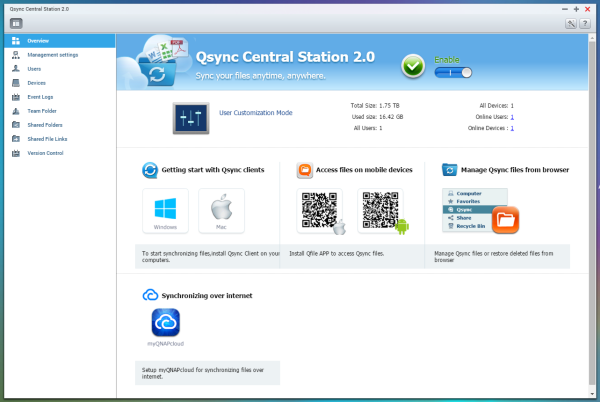The width and height of the screenshot is (600, 402).
Task: Click the iOS Qfile QR code
Action: 321,210
